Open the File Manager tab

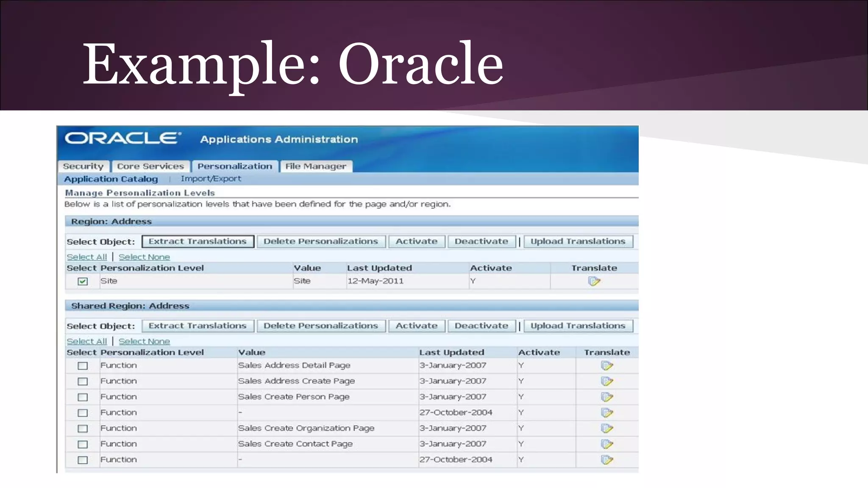316,166
